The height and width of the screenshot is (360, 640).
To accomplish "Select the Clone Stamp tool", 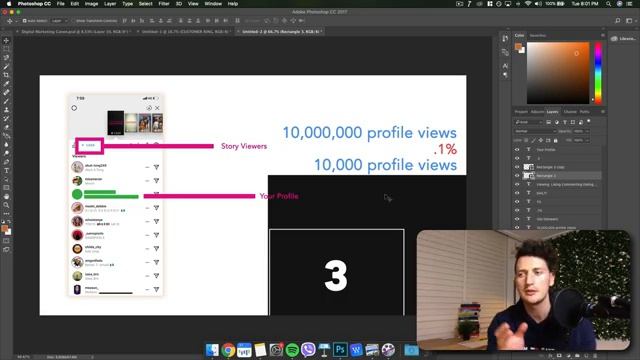I will (6, 110).
